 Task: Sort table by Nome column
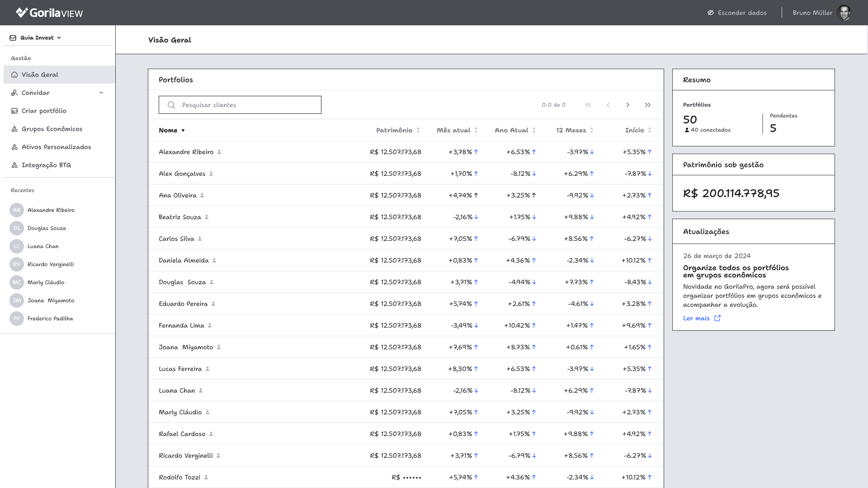coord(172,130)
